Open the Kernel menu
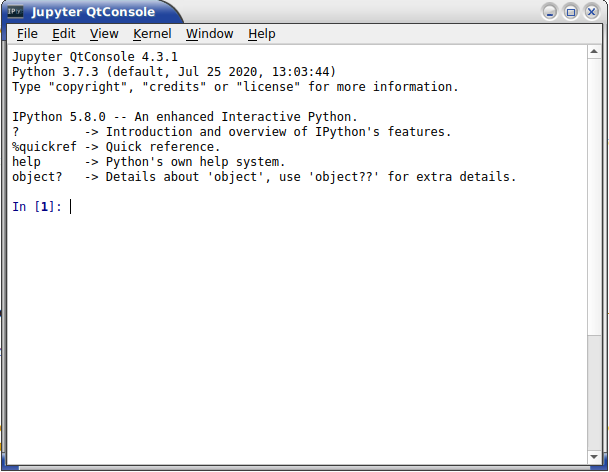This screenshot has height=472, width=609. point(152,34)
